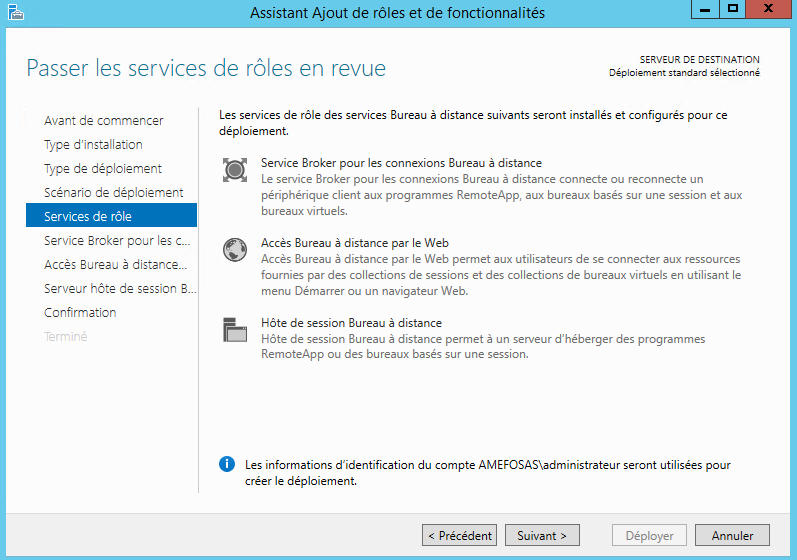Click page title 'Passer les services de rôles en revue'

[x=206, y=68]
